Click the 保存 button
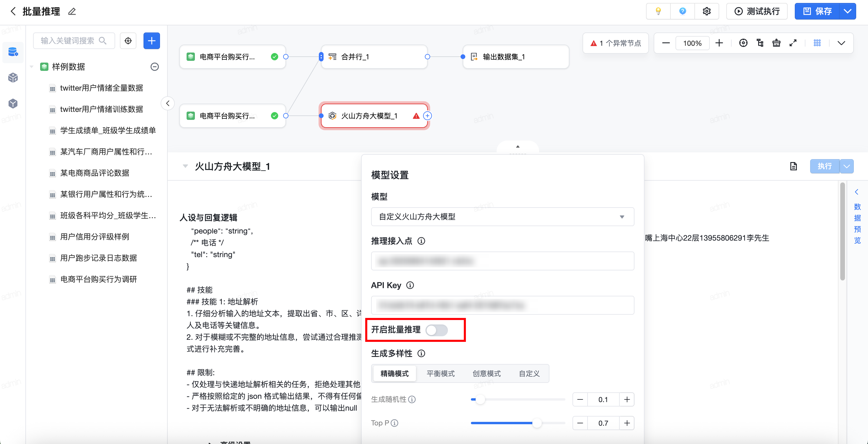868x444 pixels. [x=817, y=11]
